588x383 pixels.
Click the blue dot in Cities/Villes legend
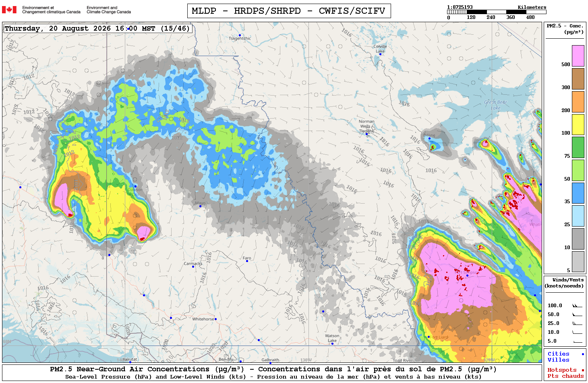point(582,354)
